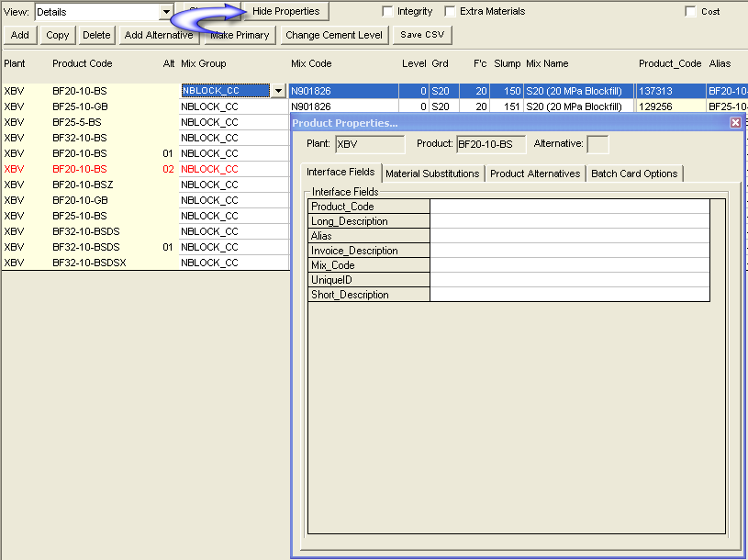Close the Product Properties dialog
Viewport: 748px width, 560px height.
coord(735,122)
